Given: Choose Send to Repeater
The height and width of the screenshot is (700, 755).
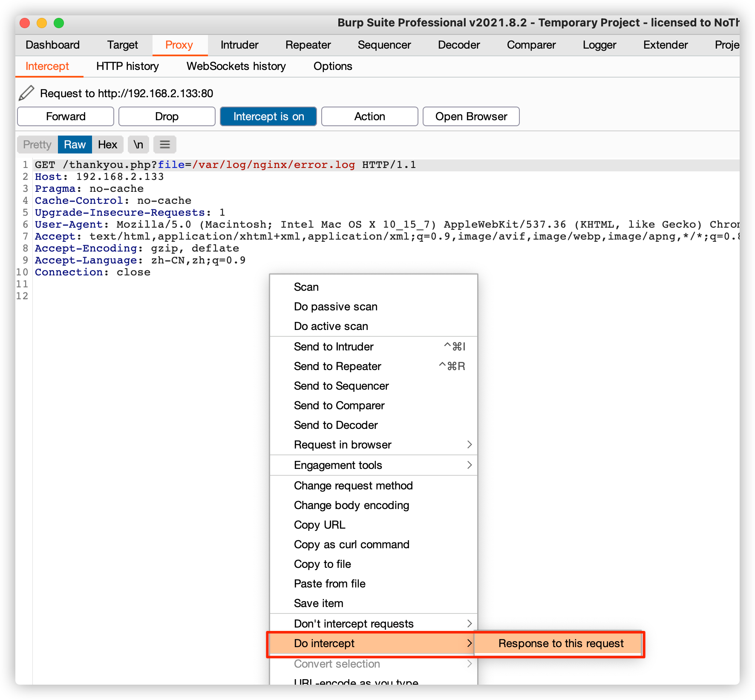Looking at the screenshot, I should coord(374,366).
